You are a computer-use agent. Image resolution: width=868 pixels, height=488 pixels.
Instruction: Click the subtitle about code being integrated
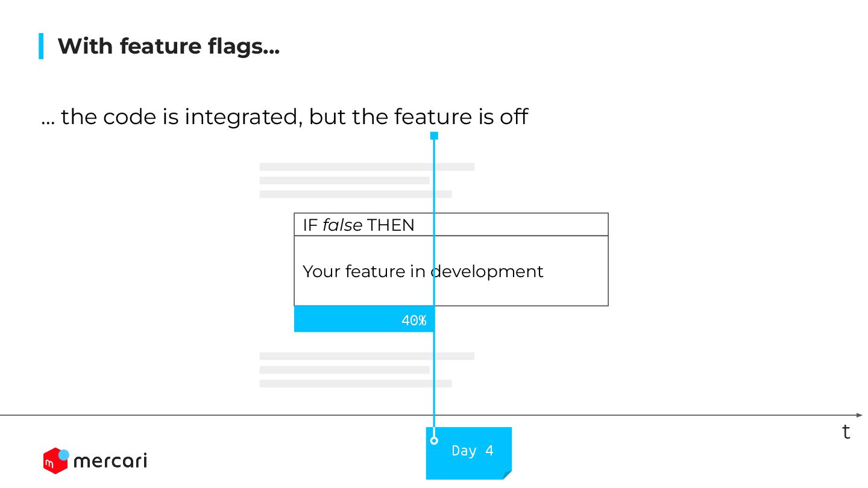(285, 116)
